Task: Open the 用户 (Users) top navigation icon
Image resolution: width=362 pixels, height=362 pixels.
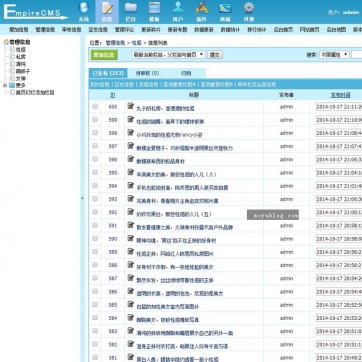Action: [178, 12]
